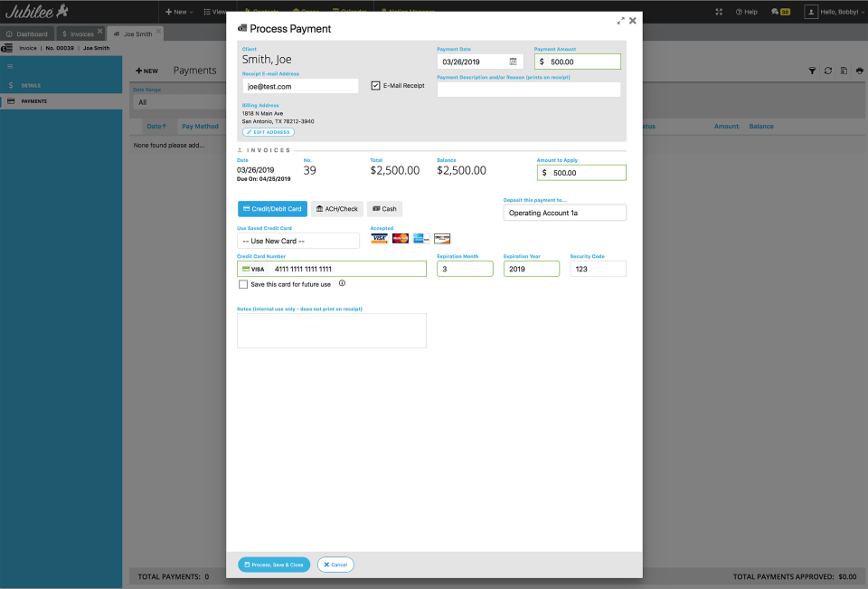The image size is (868, 589).
Task: Print the payments using the printer icon
Action: (x=859, y=71)
